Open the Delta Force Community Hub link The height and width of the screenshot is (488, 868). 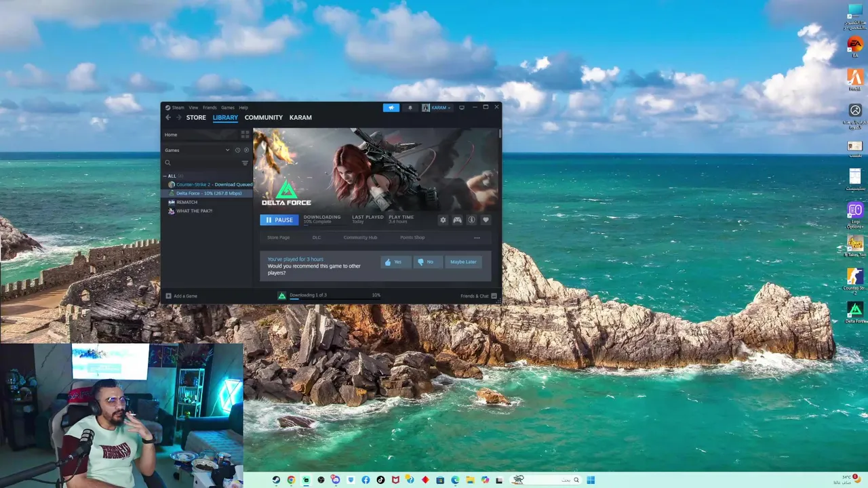pyautogui.click(x=360, y=238)
